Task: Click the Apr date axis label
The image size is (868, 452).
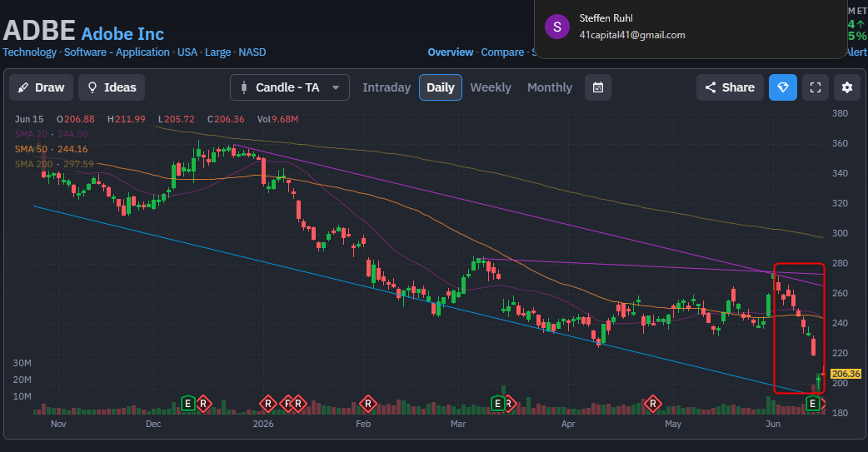Action: pos(568,424)
